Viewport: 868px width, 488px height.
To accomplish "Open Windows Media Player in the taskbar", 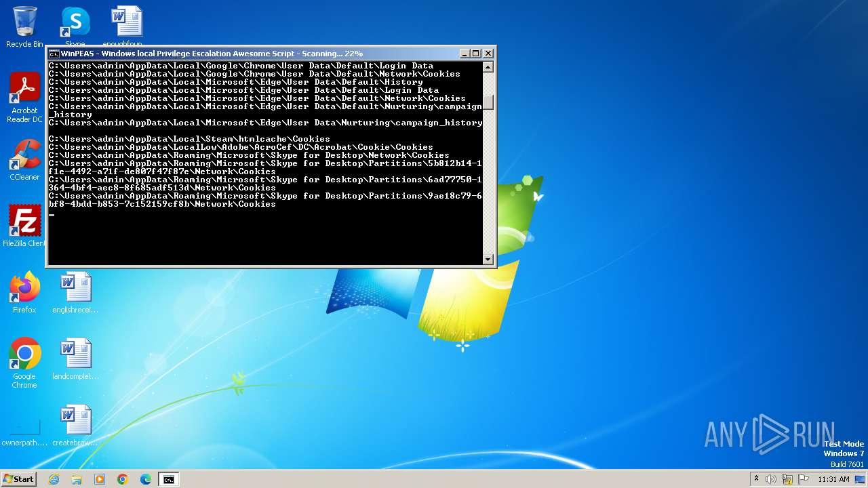I will (100, 479).
